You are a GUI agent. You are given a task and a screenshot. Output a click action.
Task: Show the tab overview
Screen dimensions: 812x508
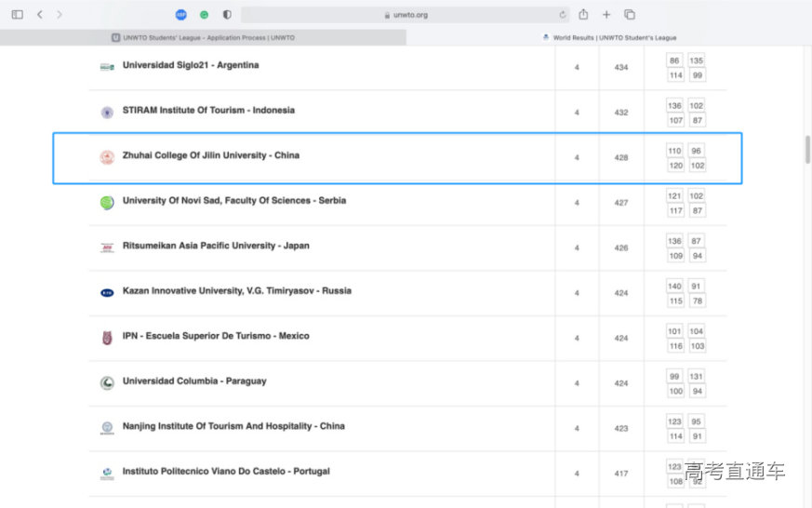(x=630, y=15)
